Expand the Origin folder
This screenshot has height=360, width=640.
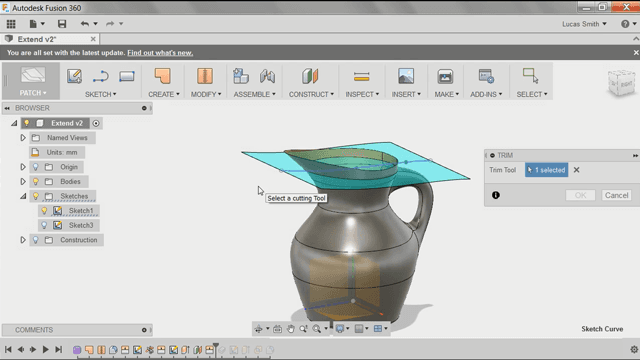[x=23, y=167]
